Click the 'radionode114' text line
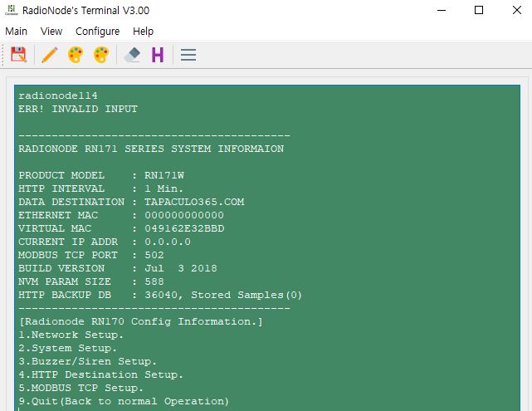Image resolution: width=532 pixels, height=411 pixels. 58,95
